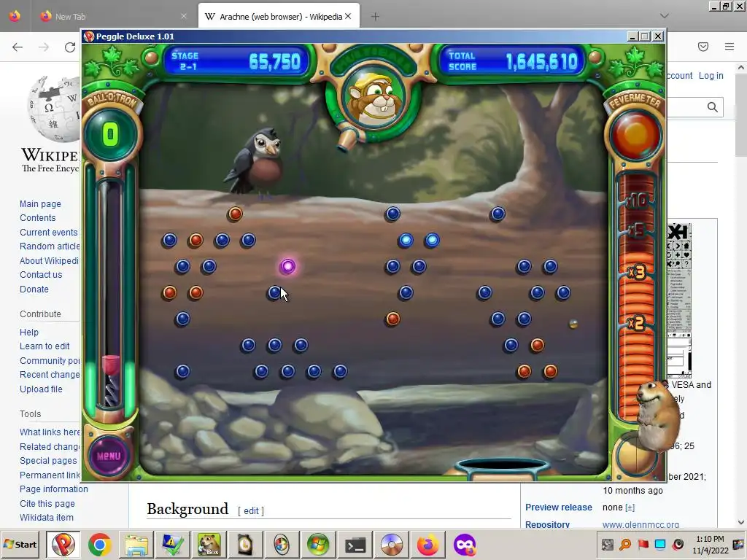This screenshot has height=560, width=747.
Task: Open the Special pages link
Action: click(48, 461)
